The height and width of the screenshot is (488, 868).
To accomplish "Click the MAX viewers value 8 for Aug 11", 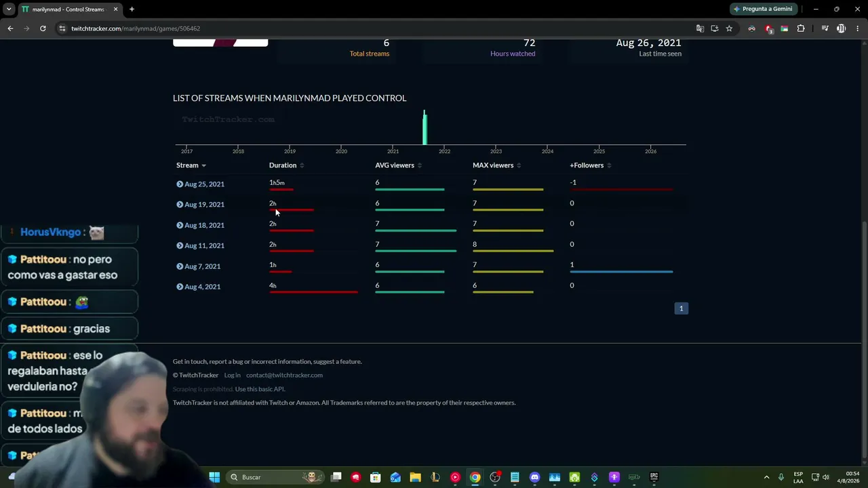I will pos(475,244).
